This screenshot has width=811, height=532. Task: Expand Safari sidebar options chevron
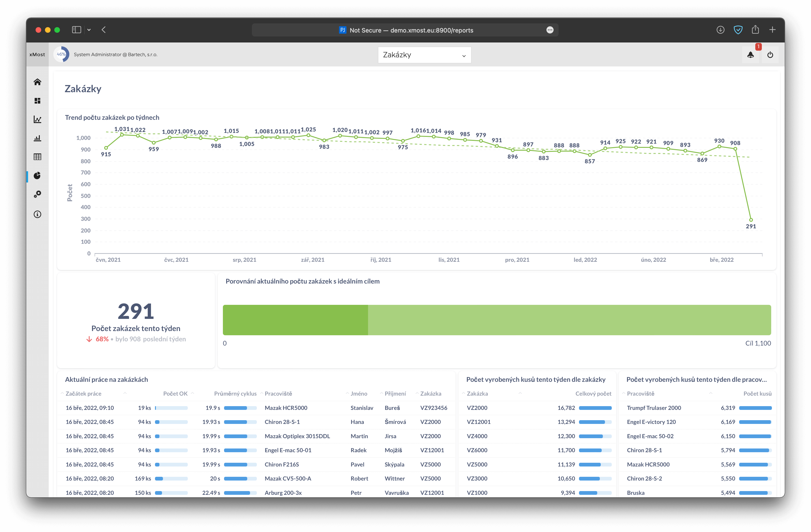click(x=89, y=30)
